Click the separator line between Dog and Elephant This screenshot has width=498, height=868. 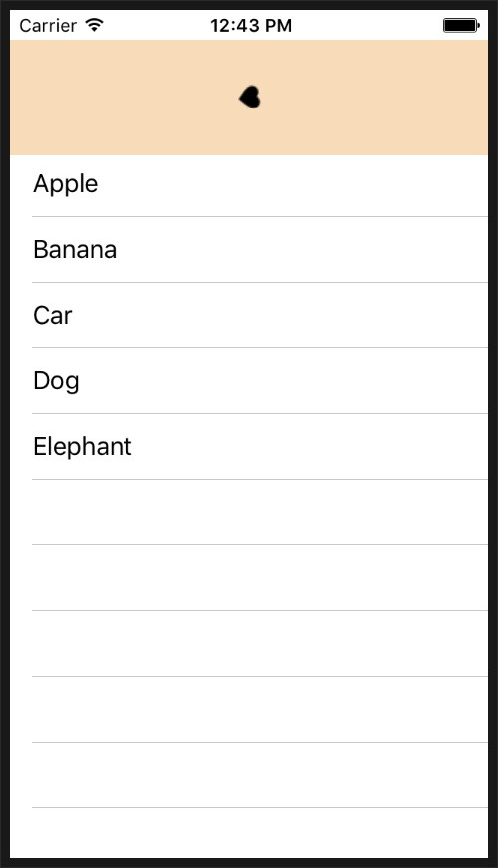point(260,413)
